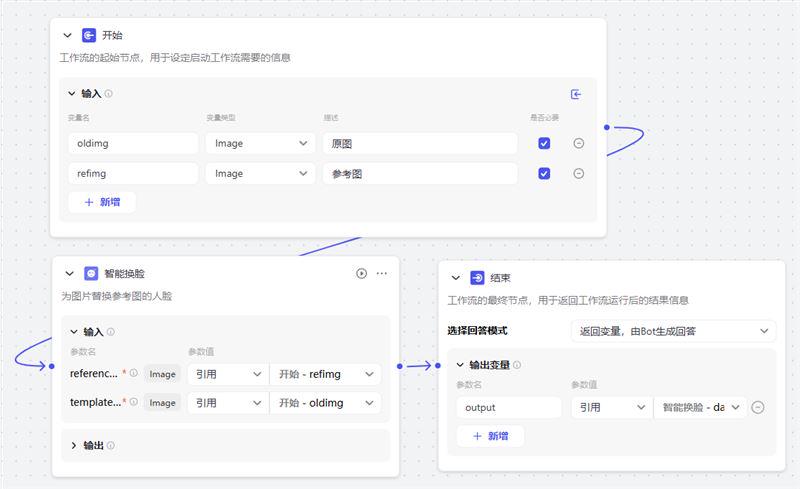Click the 原图 description field

[x=420, y=143]
